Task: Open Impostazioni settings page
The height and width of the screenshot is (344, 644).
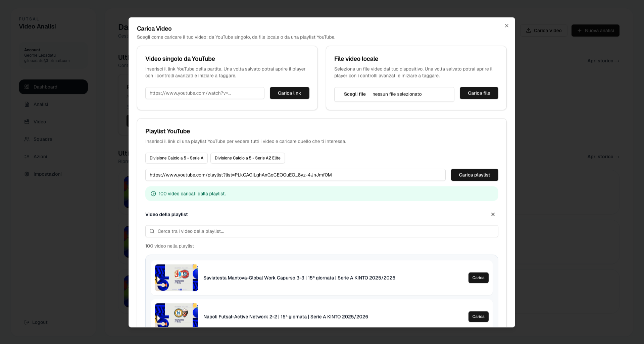Action: point(53,174)
